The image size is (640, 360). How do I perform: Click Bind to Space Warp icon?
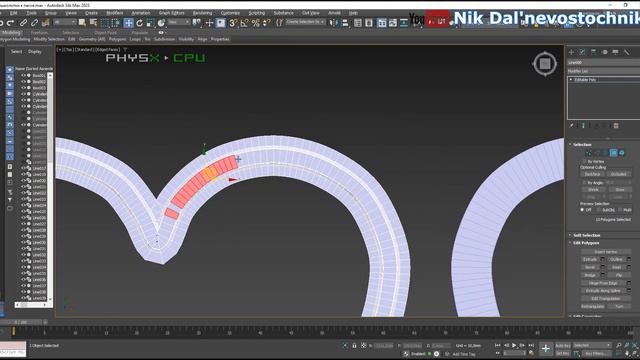(x=46, y=23)
